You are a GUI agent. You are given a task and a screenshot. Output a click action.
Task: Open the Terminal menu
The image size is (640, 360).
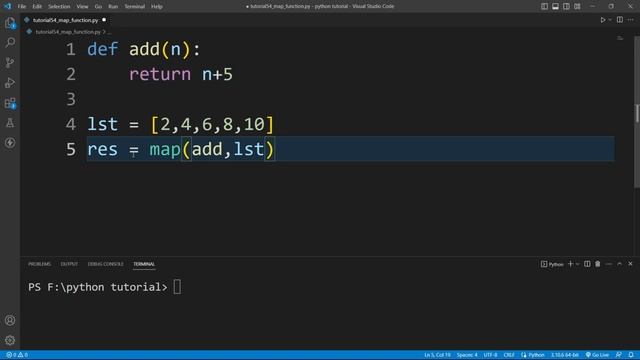coord(134,7)
